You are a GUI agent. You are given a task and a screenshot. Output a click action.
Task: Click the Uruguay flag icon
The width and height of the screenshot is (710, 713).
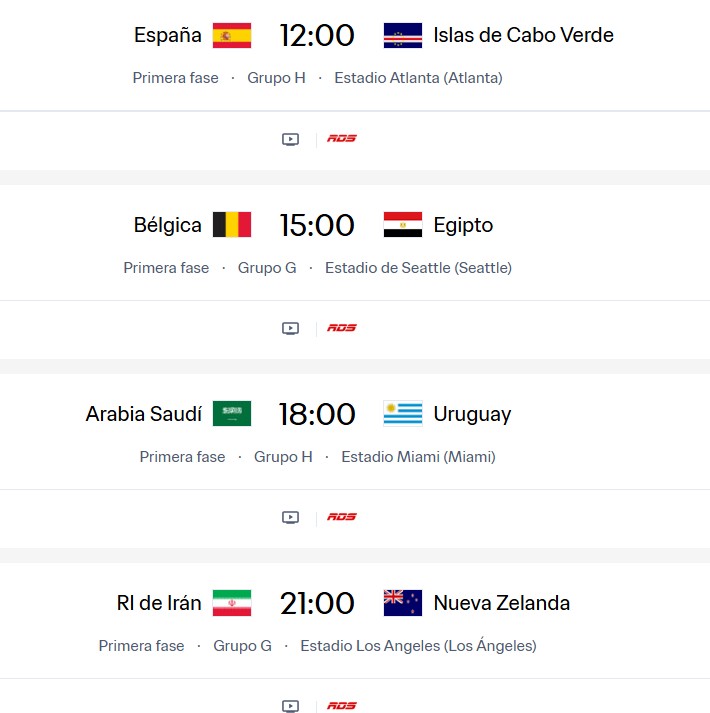(403, 414)
